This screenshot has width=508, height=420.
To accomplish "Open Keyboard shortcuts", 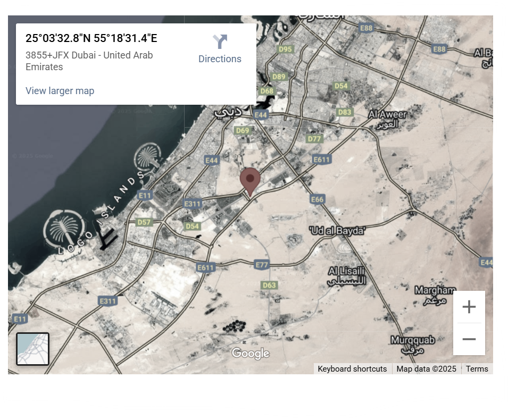I will click(352, 369).
